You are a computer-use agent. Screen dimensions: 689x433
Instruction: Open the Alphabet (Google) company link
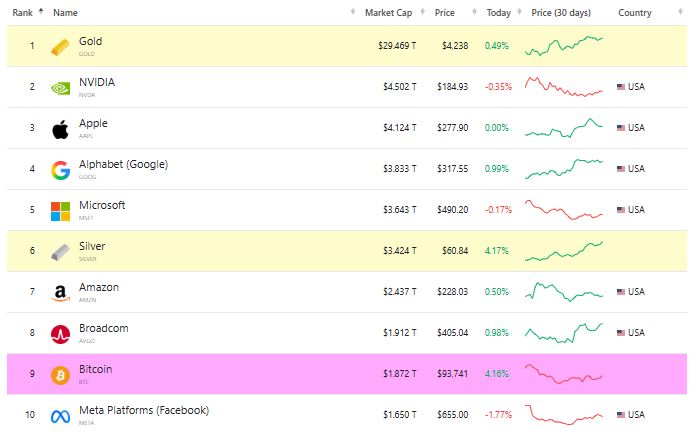(x=123, y=164)
